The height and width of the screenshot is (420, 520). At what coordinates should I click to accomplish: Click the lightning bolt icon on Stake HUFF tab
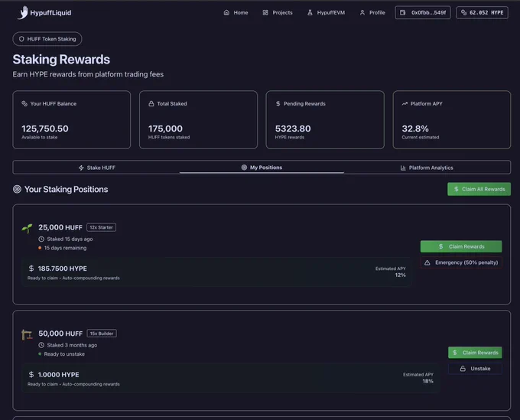pyautogui.click(x=81, y=168)
